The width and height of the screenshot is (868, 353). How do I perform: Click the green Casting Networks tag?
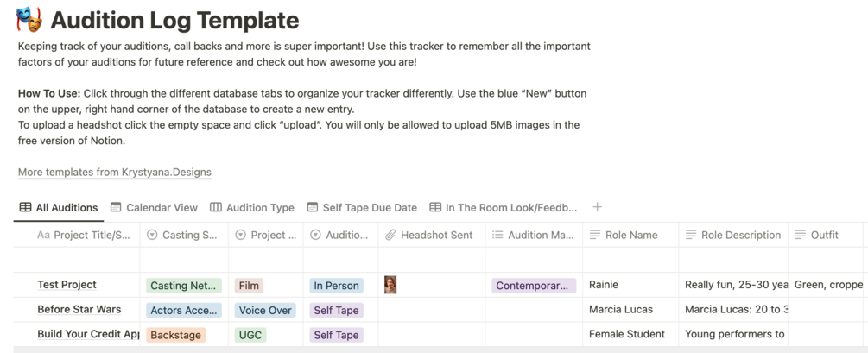(184, 286)
